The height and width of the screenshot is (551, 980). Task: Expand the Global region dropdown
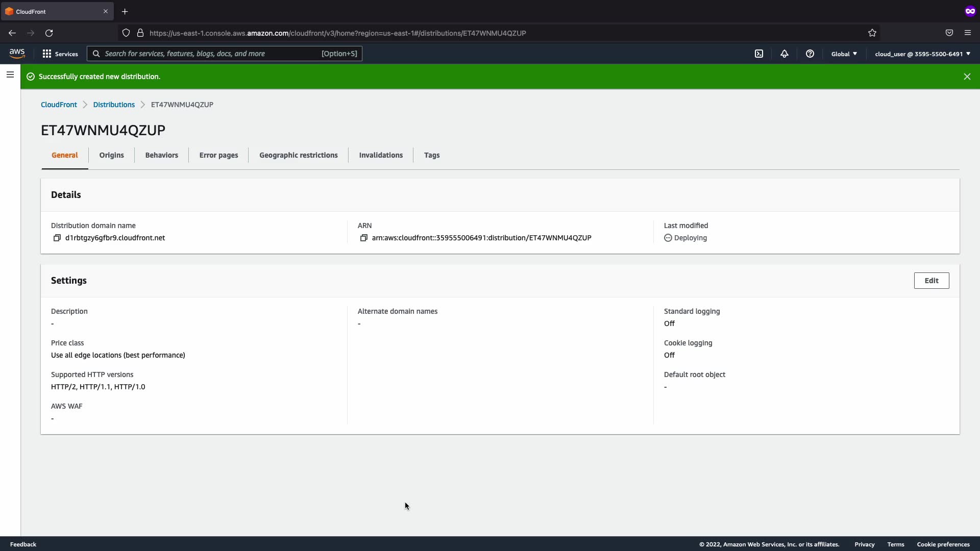(x=844, y=54)
